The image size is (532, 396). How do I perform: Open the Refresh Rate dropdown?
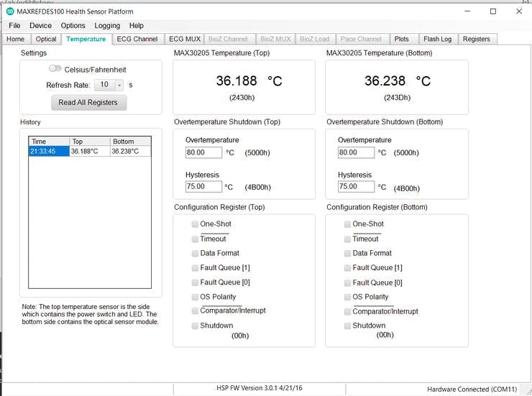coord(119,85)
